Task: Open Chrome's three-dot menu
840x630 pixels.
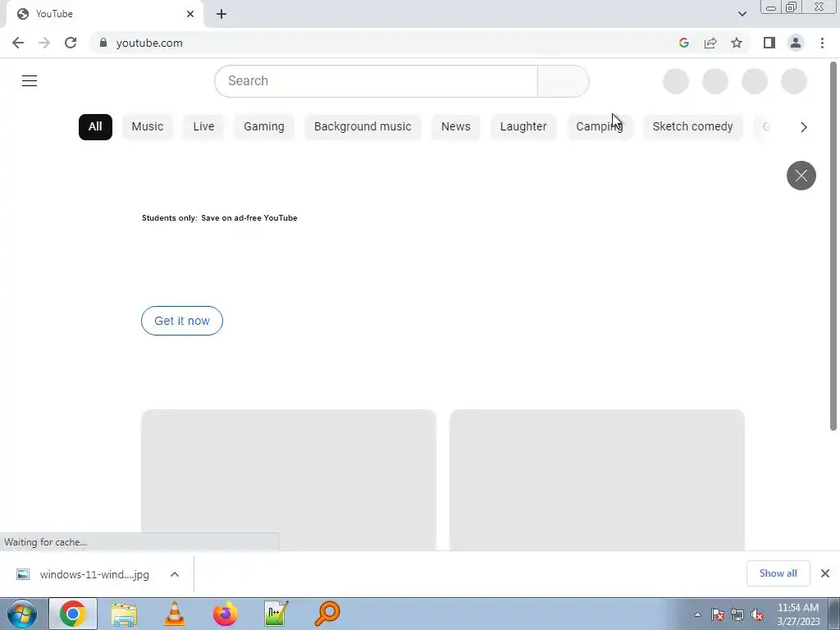Action: click(822, 43)
